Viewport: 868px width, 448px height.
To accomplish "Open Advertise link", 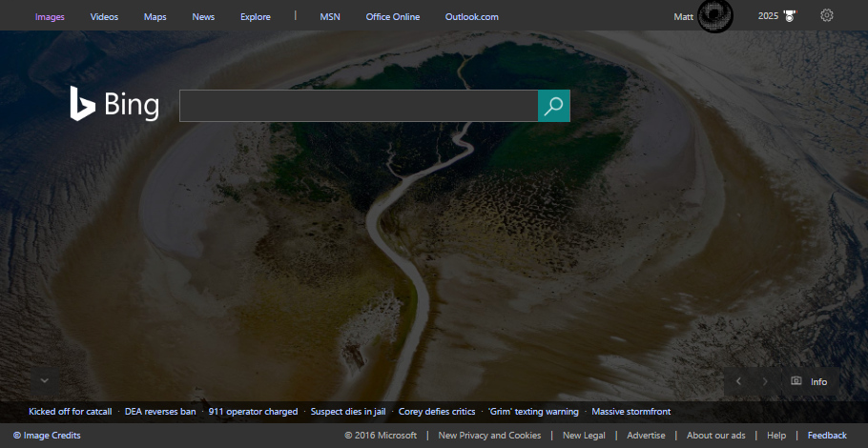I will (x=646, y=436).
